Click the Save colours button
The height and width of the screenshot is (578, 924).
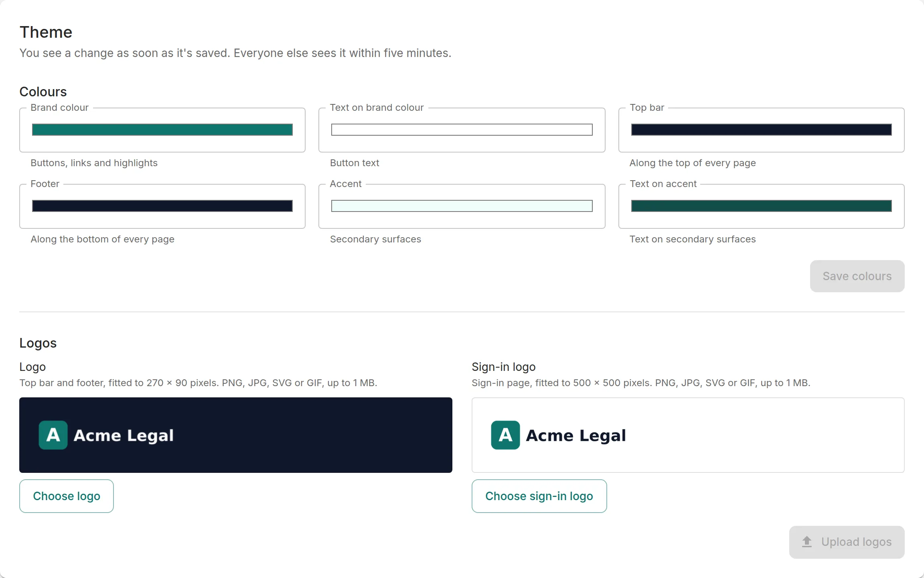pos(857,276)
